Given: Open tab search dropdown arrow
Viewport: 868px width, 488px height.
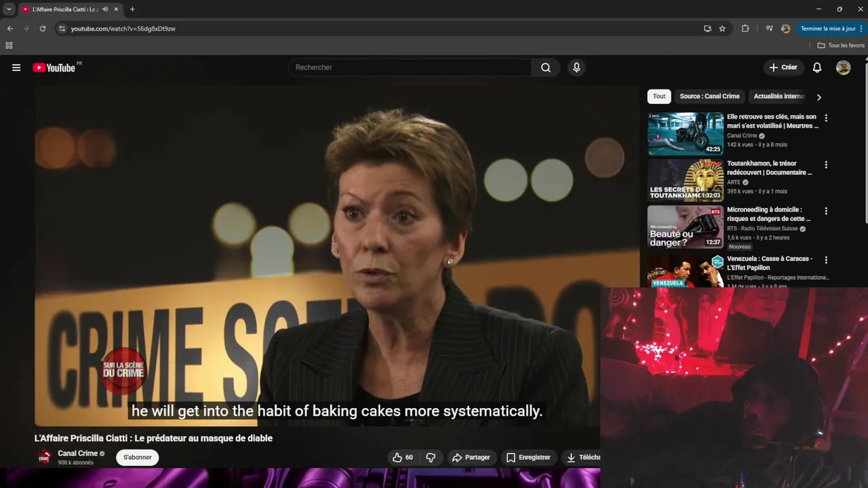Looking at the screenshot, I should 9,9.
